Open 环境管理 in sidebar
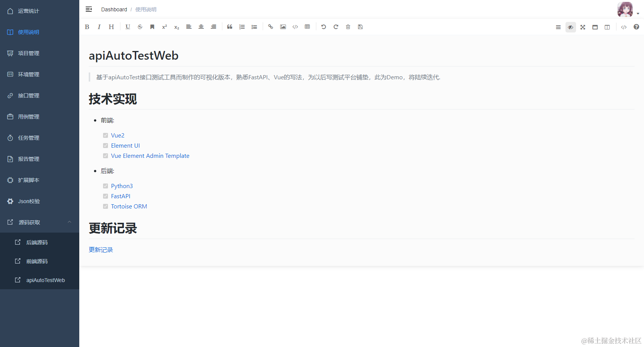This screenshot has height=347, width=644. point(40,74)
